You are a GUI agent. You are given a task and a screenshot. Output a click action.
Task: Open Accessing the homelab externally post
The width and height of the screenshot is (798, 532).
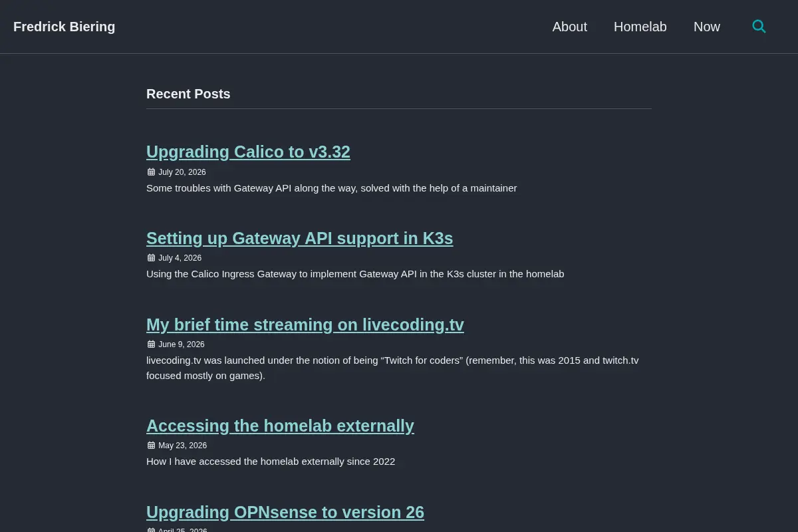coord(280,426)
